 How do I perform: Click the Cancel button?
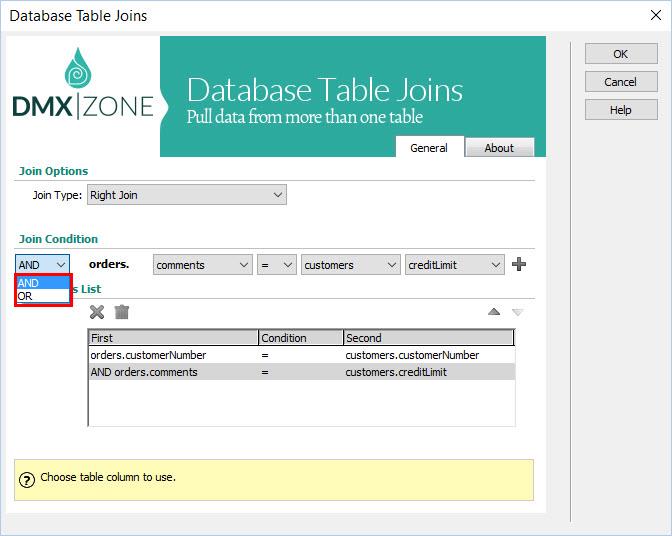[621, 82]
